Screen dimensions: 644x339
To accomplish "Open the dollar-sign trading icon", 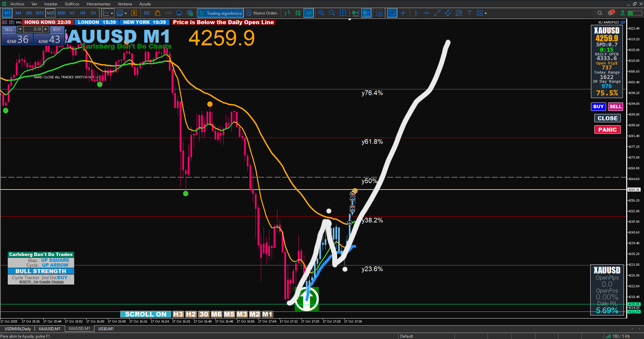I will coord(134,13).
